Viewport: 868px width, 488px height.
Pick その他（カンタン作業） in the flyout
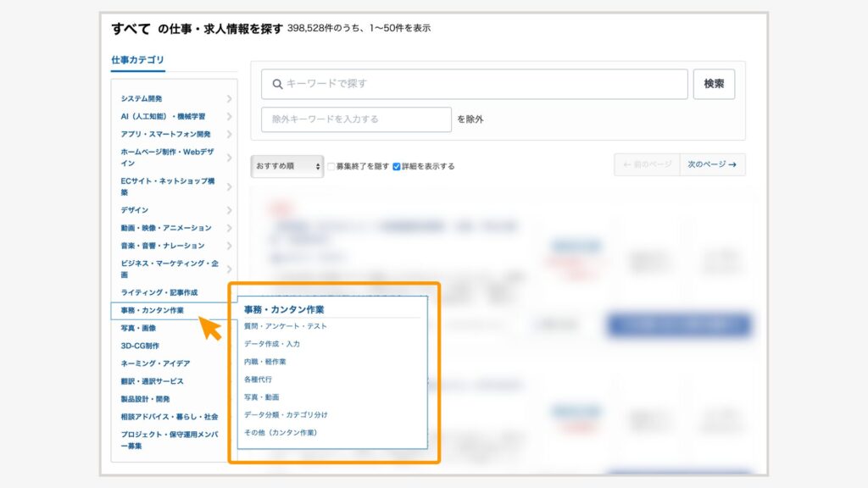[281, 433]
